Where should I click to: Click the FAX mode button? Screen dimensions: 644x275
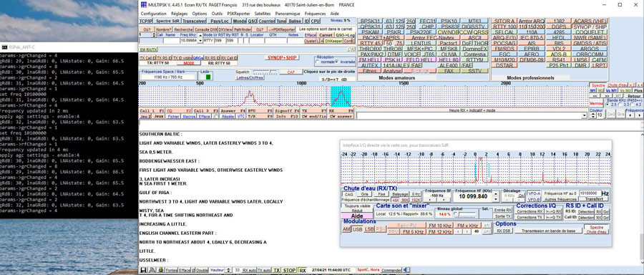(449, 71)
